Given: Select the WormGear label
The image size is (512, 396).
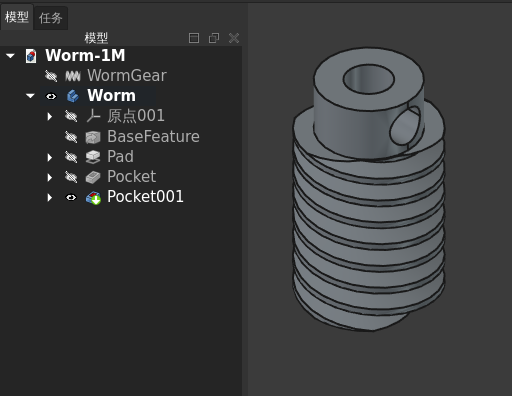Looking at the screenshot, I should pyautogui.click(x=127, y=76).
